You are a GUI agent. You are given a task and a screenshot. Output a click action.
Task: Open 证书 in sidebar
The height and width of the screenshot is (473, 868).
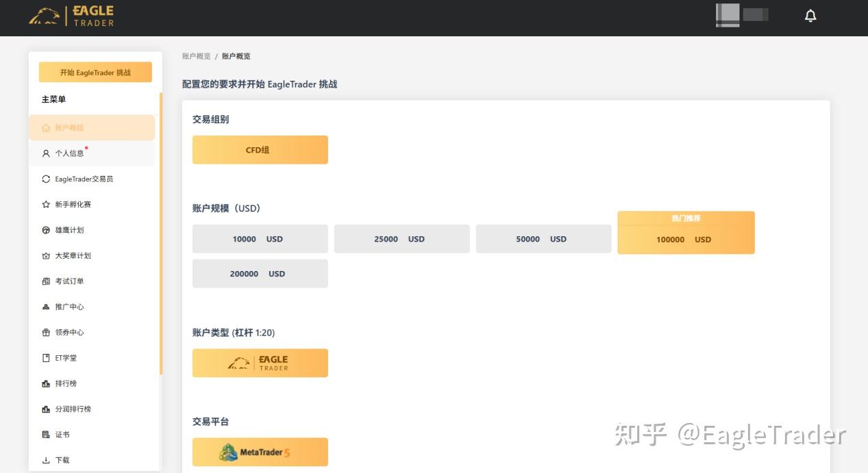click(x=92, y=435)
